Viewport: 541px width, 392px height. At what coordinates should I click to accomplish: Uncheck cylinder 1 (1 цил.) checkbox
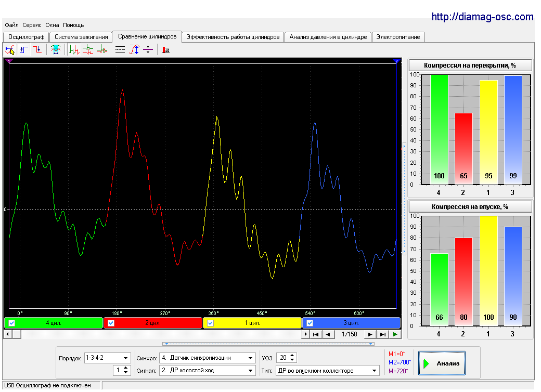pyautogui.click(x=211, y=323)
